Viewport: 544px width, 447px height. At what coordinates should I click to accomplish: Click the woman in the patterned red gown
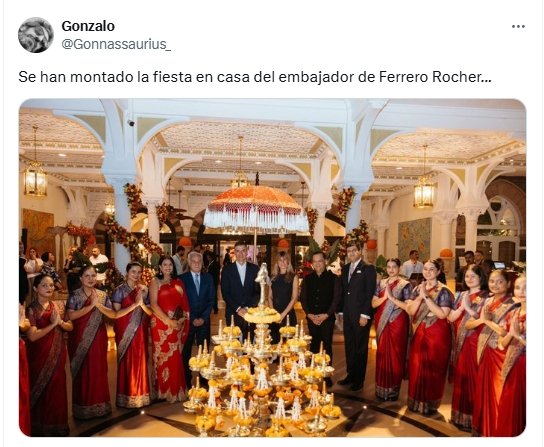point(170,330)
